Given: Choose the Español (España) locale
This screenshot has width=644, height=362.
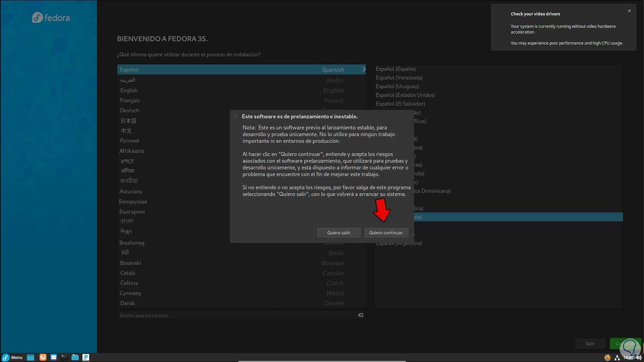Looking at the screenshot, I should click(498, 69).
